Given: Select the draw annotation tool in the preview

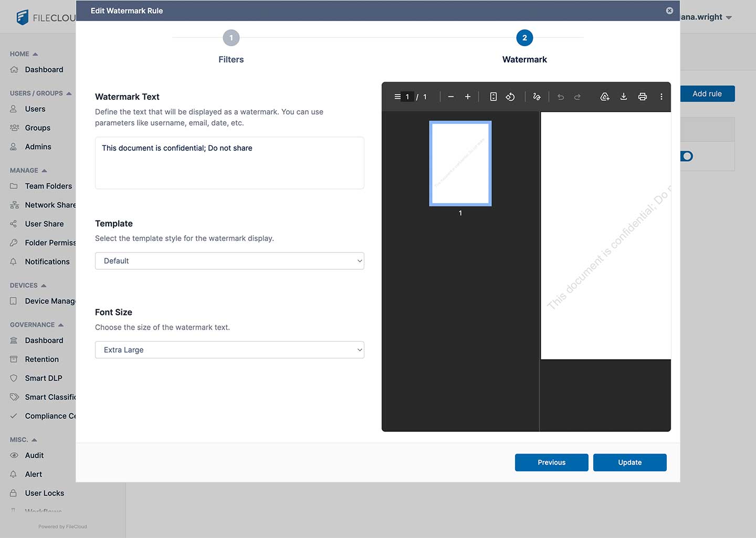Looking at the screenshot, I should click(537, 97).
